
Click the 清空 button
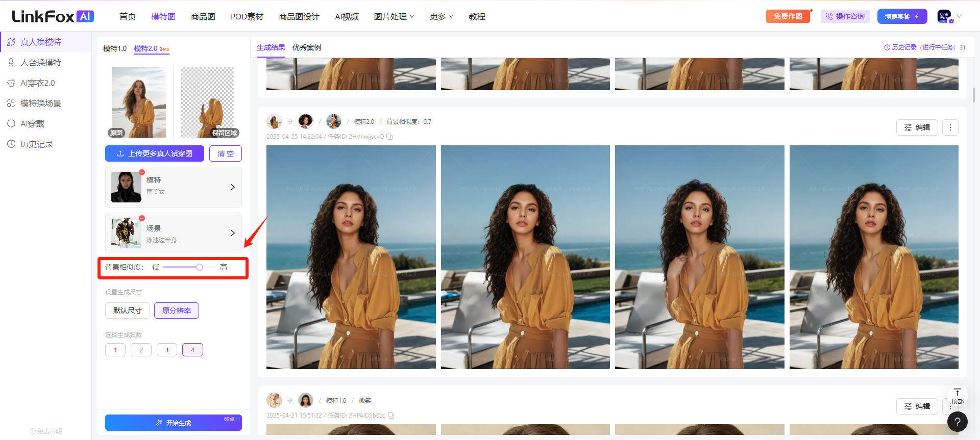[226, 153]
